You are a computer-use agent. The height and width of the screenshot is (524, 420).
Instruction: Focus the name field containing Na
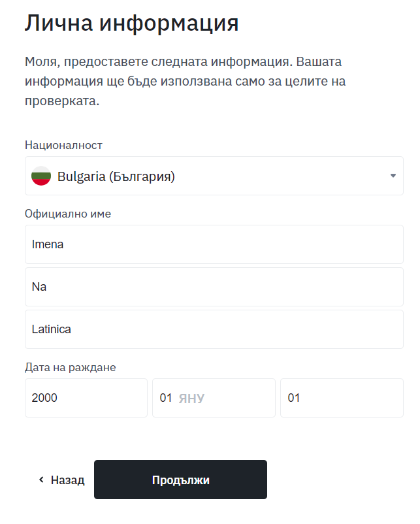214,287
